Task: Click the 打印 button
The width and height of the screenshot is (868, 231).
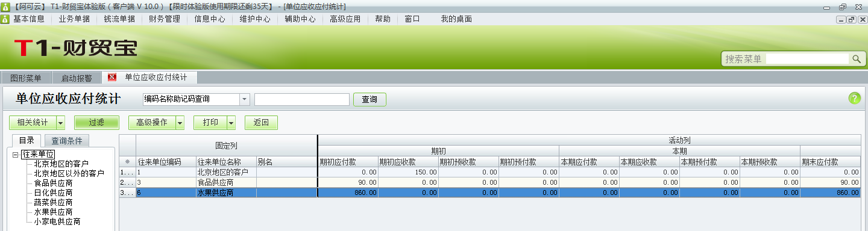Action: click(x=210, y=122)
